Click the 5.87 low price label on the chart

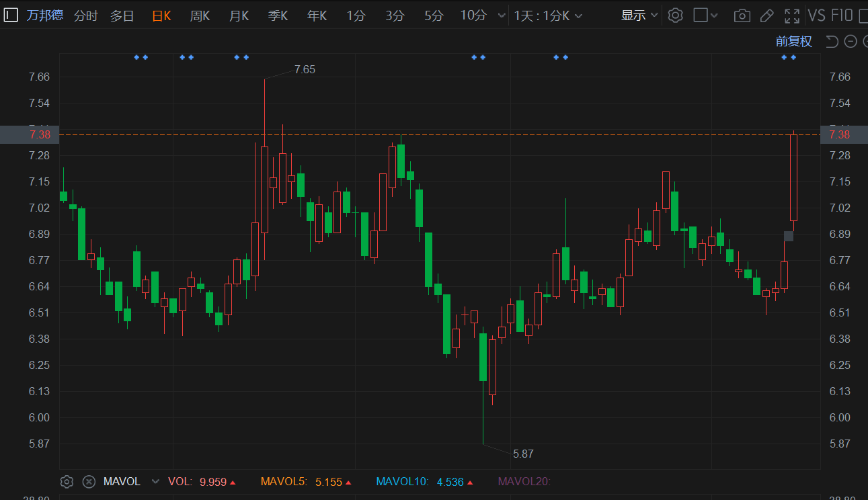[x=523, y=454]
